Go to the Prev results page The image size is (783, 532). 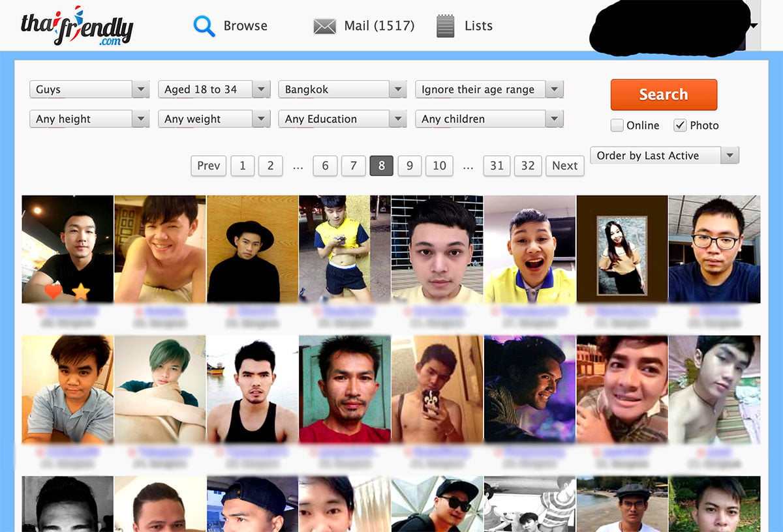coord(209,166)
